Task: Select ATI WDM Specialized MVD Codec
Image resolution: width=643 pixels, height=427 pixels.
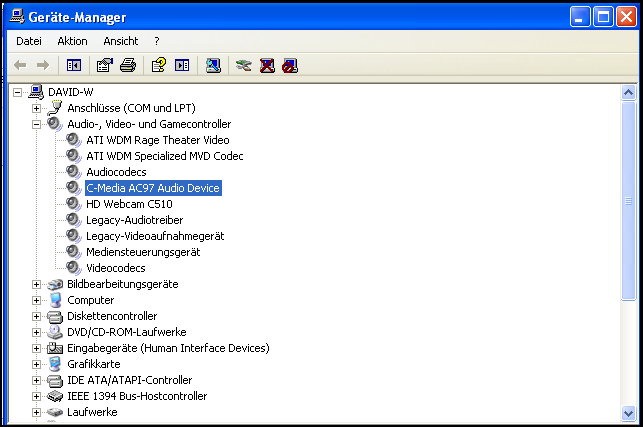Action: point(164,156)
